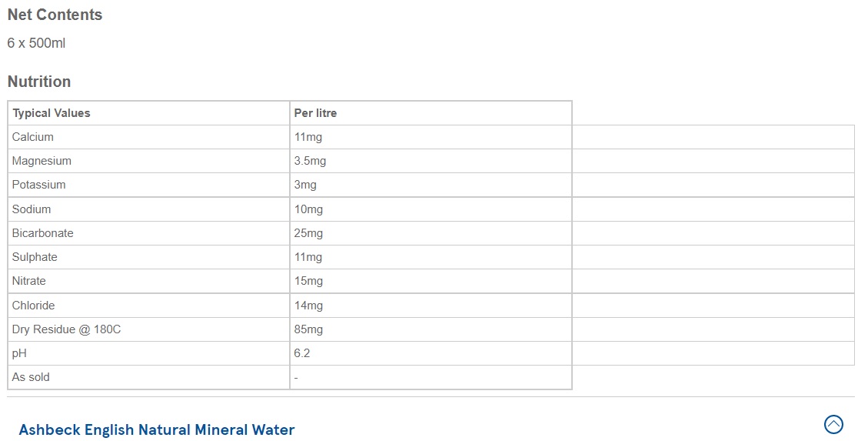The image size is (868, 441).
Task: Select the Nutrition heading
Action: coord(39,82)
